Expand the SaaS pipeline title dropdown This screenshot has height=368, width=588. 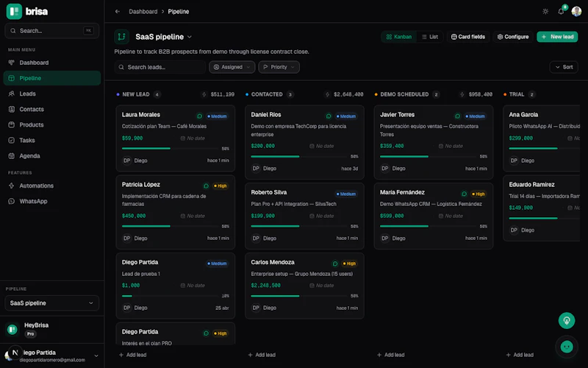(190, 37)
